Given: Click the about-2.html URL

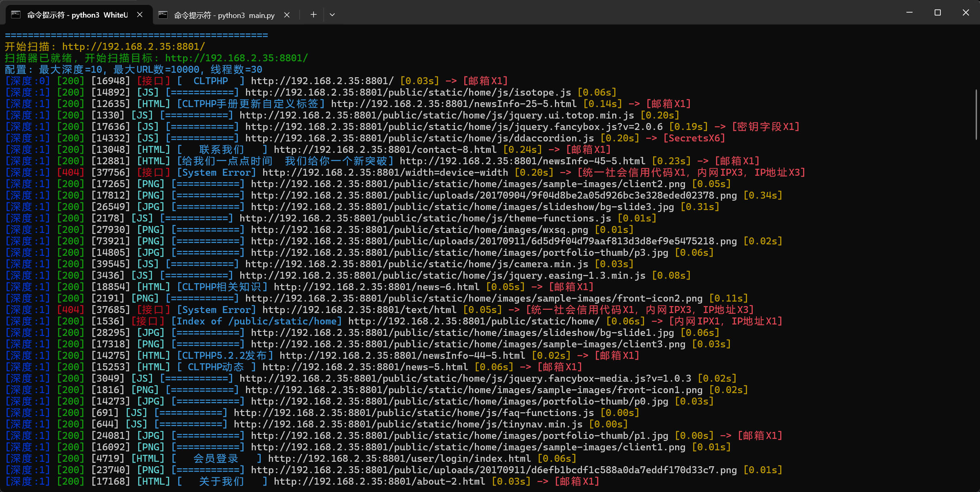Looking at the screenshot, I should click(379, 482).
